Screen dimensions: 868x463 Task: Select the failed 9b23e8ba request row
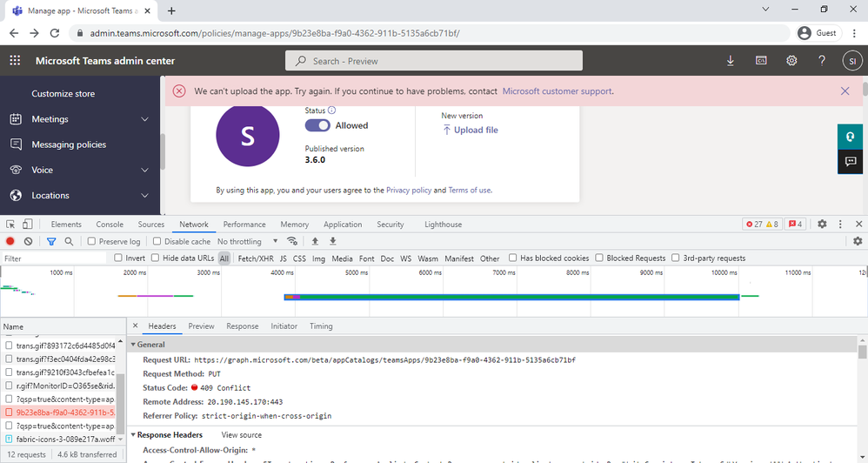[x=60, y=413]
